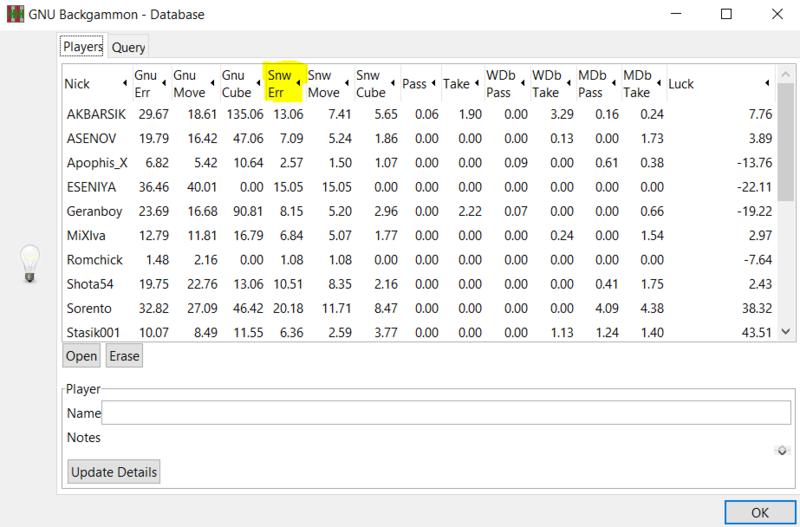Select the Stasik001 player row
Screen dimensions: 800x527
coord(418,332)
